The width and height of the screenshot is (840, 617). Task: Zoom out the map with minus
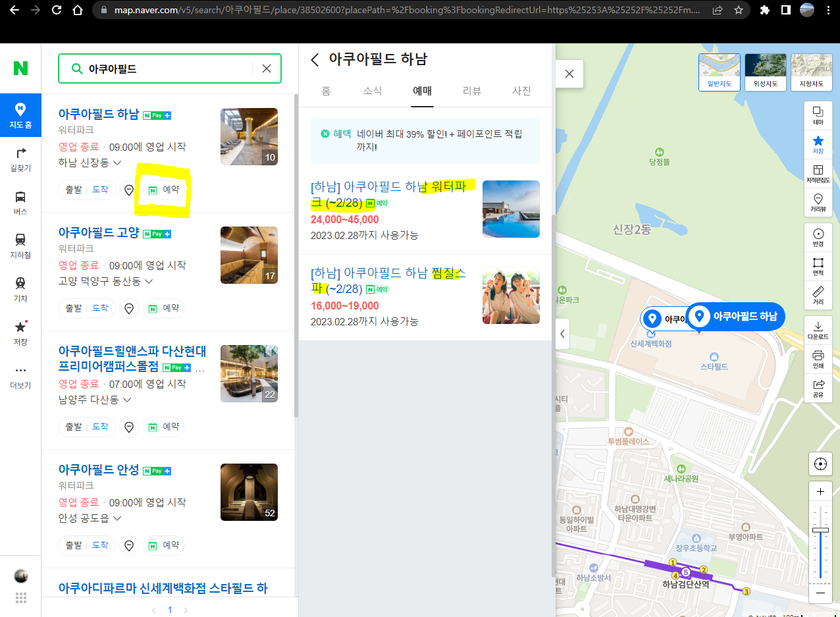820,593
